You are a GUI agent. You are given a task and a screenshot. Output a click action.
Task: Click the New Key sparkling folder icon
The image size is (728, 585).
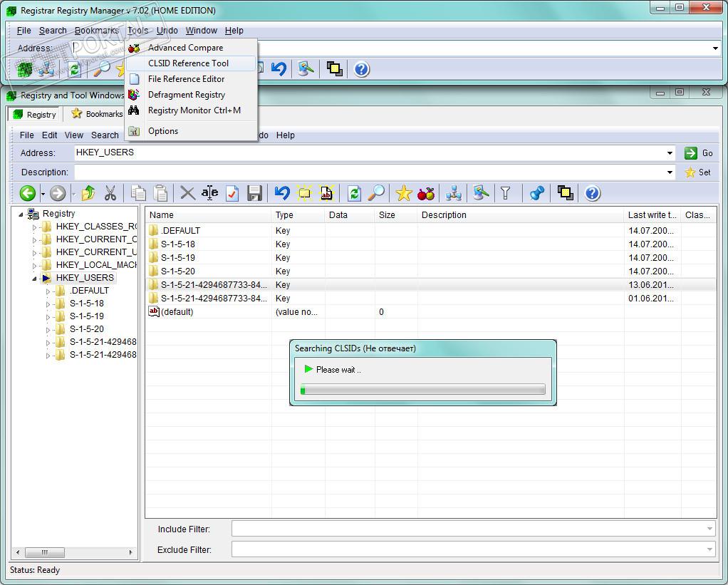304,193
